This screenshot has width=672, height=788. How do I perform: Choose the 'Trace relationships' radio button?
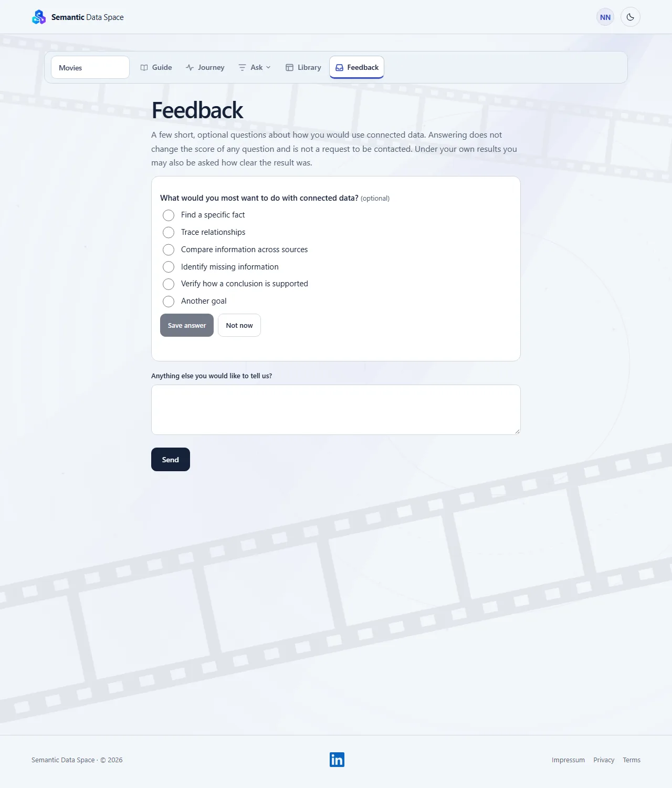tap(169, 232)
